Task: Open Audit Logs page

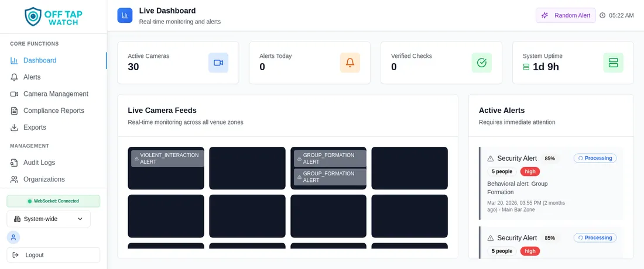Action: coord(53,163)
